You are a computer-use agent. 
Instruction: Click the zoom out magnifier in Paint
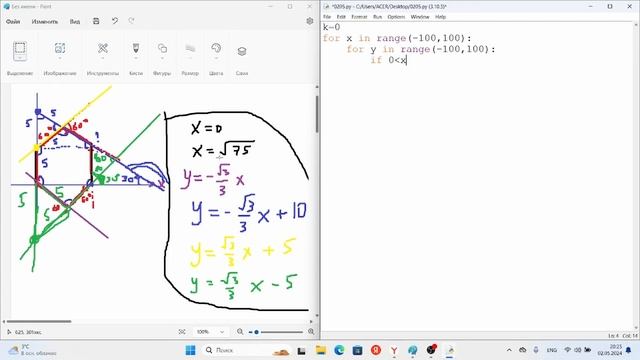pyautogui.click(x=240, y=332)
